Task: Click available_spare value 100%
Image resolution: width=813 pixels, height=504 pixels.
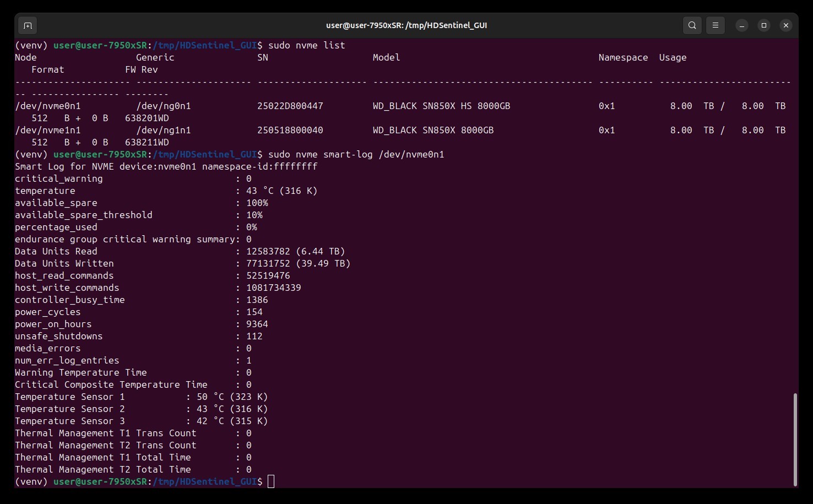Action: pyautogui.click(x=257, y=203)
